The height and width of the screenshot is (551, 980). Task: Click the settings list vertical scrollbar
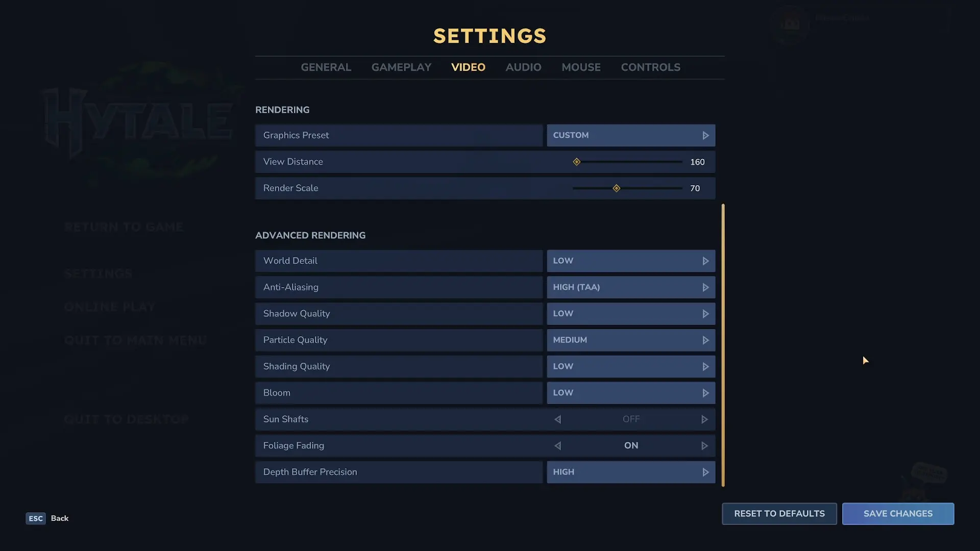(723, 345)
